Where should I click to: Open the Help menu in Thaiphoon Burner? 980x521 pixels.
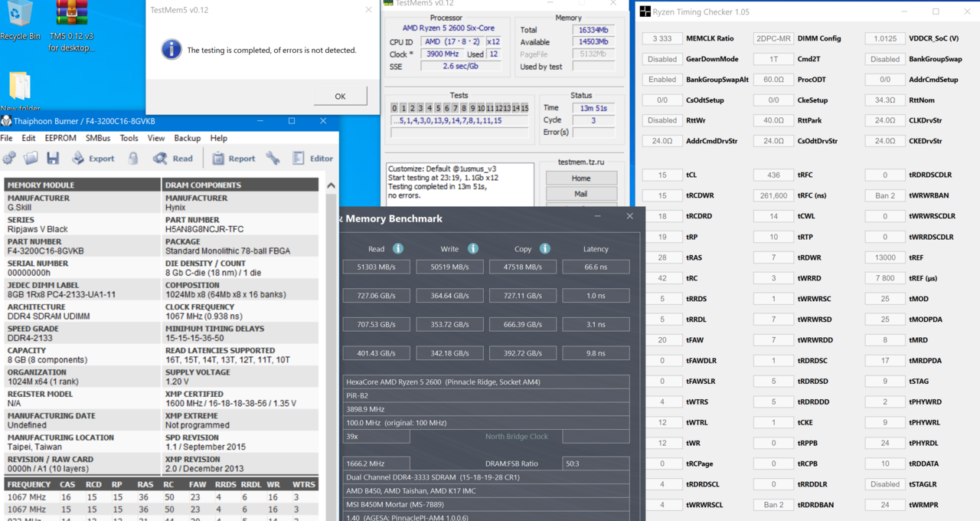[x=219, y=138]
